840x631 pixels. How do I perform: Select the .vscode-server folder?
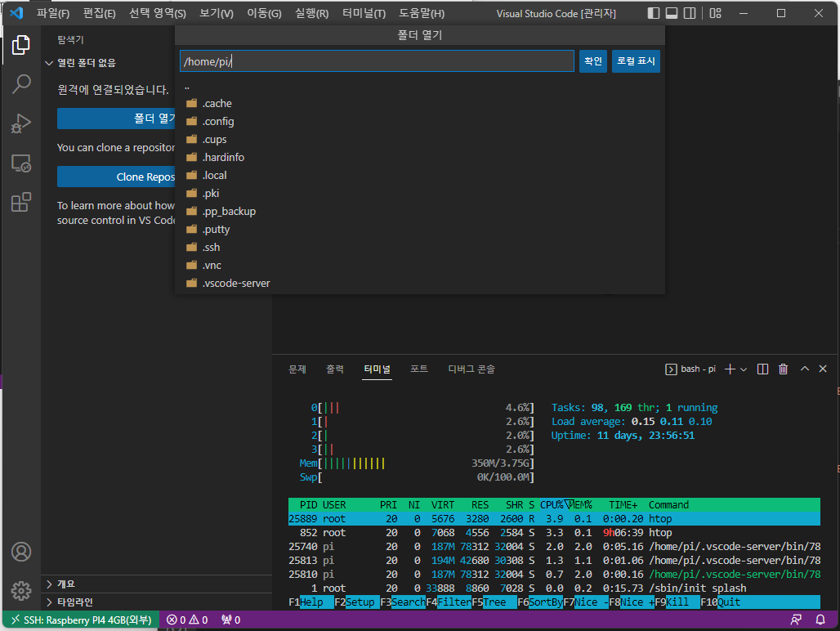click(420, 284)
